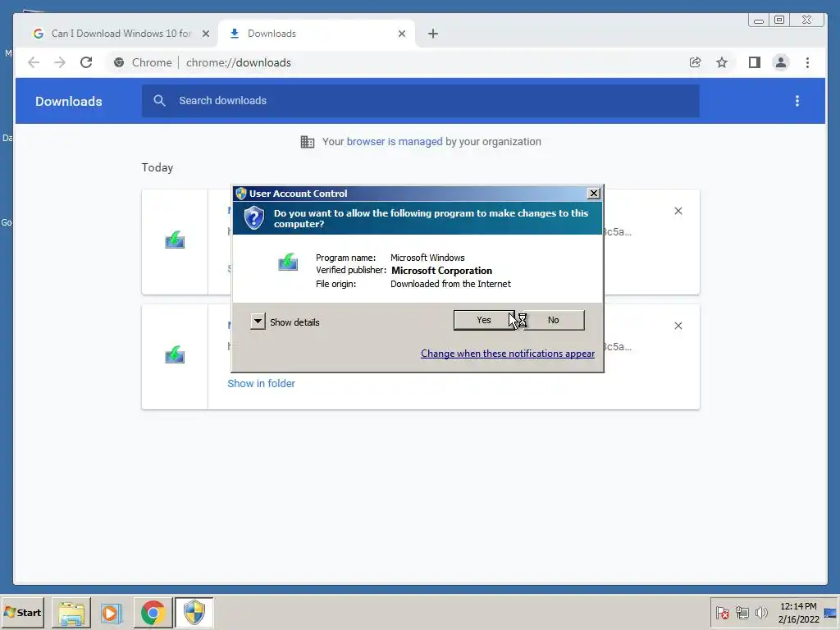Click the UAC shield taskbar item

click(194, 613)
